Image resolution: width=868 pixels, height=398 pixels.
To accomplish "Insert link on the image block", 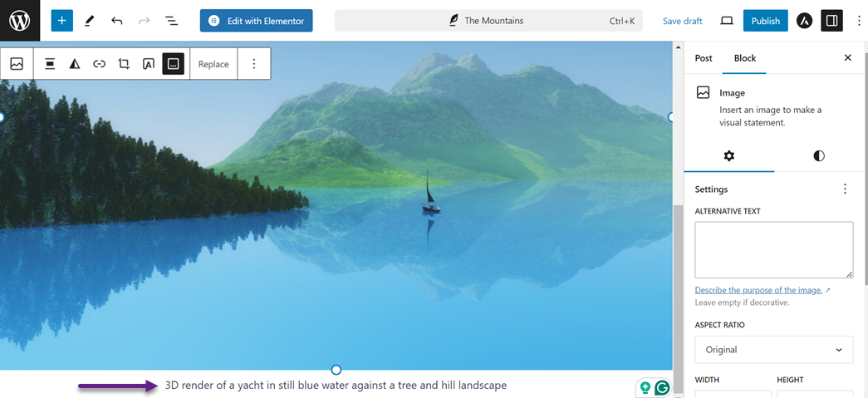I will 99,64.
